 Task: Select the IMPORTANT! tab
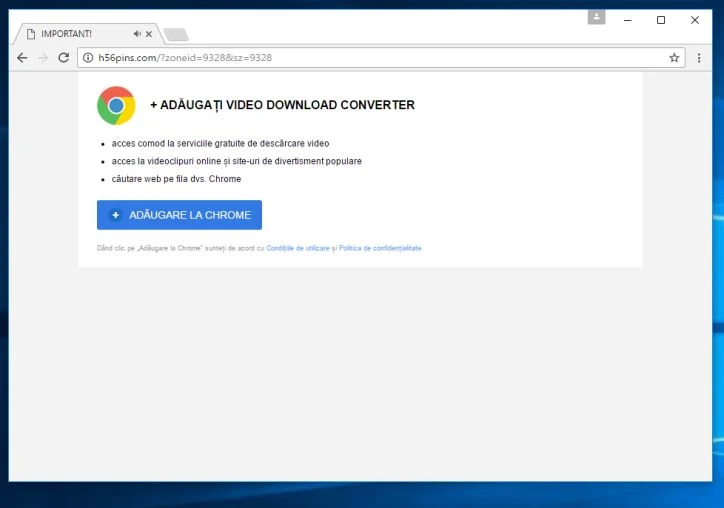(x=88, y=34)
